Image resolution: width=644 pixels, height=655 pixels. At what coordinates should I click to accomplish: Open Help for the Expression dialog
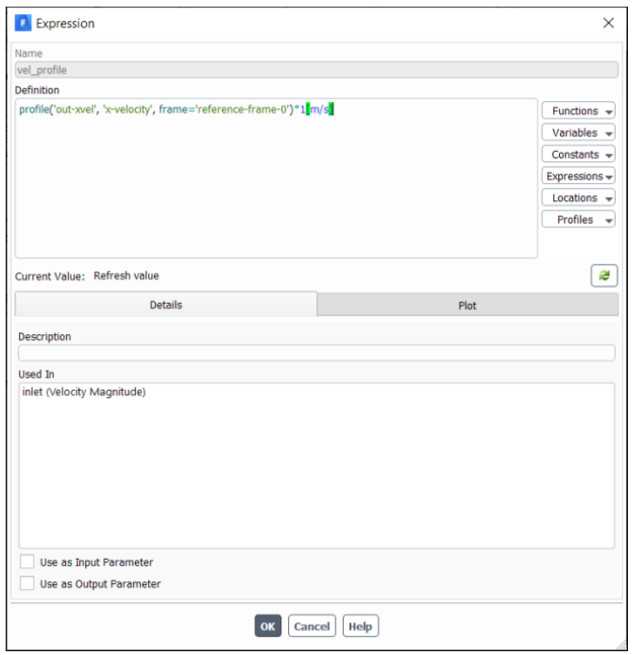(360, 626)
